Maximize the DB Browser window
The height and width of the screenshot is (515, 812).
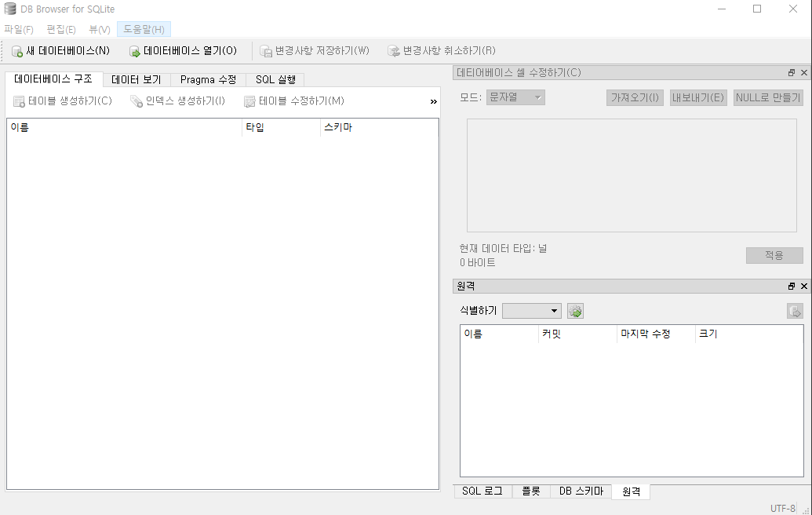point(757,9)
